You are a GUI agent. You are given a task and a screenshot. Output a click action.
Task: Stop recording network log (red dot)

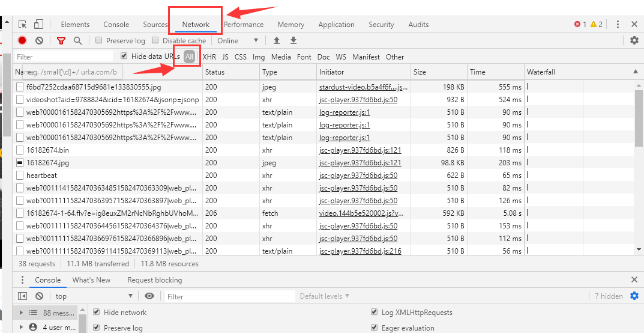pos(22,40)
